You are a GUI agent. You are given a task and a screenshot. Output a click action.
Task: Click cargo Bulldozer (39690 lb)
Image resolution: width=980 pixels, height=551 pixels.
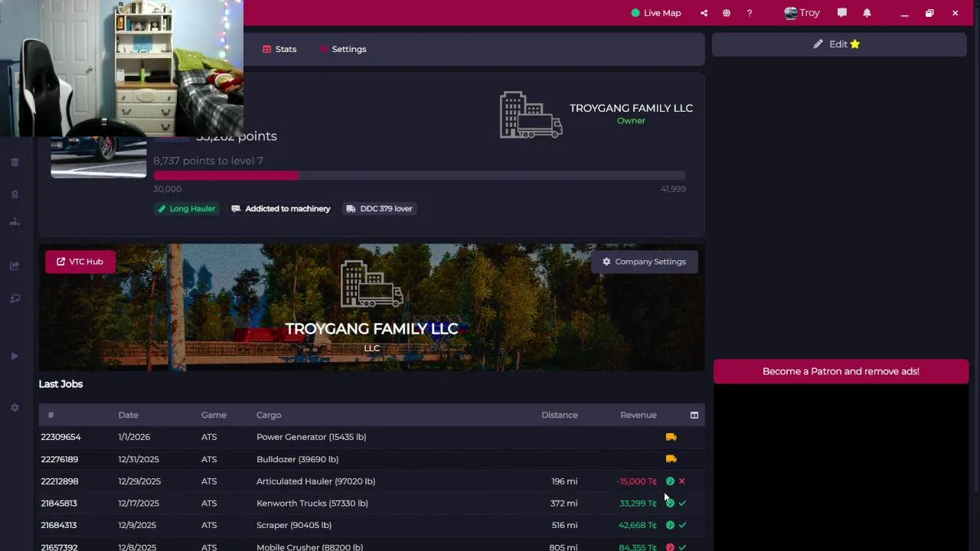(x=297, y=459)
